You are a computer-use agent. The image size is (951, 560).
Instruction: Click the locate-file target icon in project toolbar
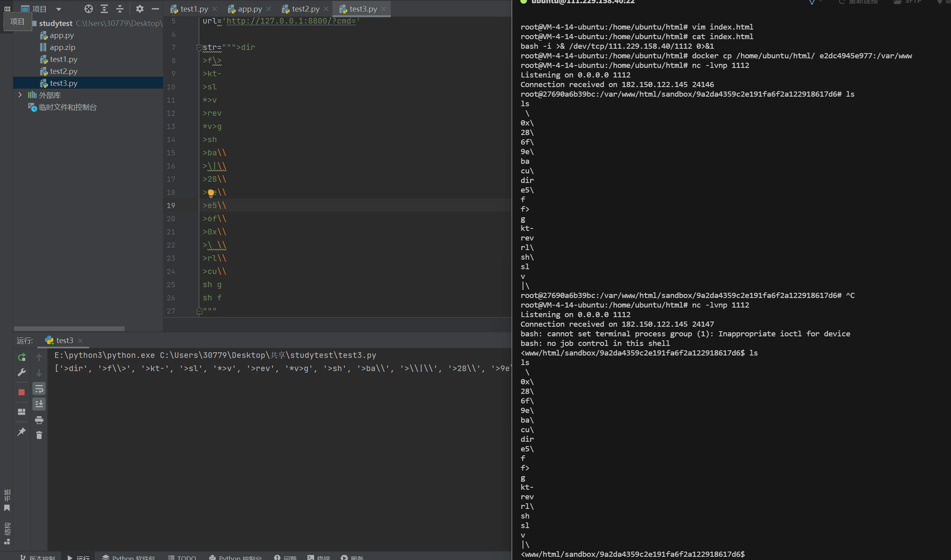89,9
